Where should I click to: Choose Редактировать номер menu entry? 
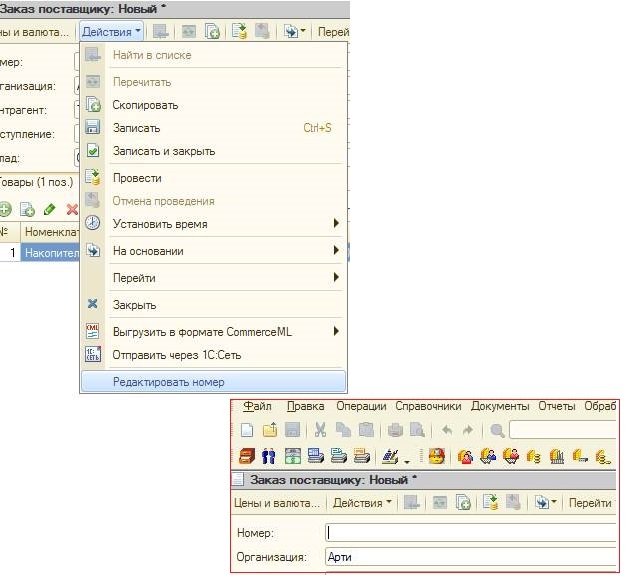pyautogui.click(x=213, y=382)
